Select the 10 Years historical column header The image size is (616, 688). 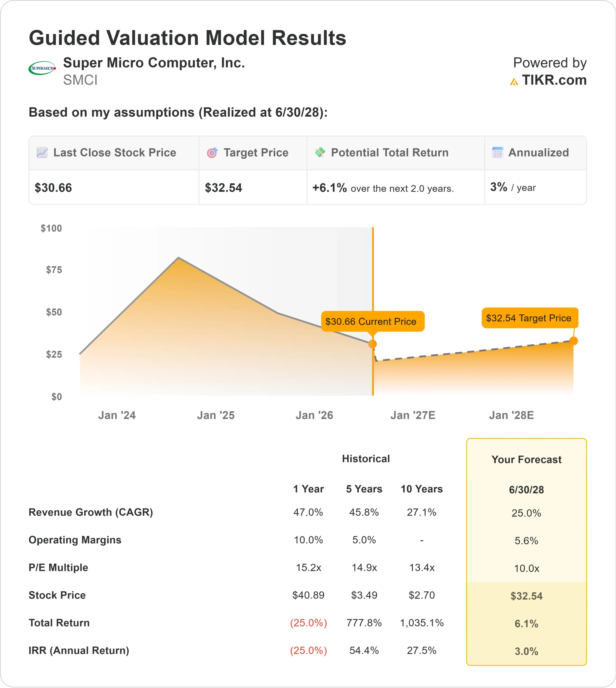[x=422, y=489]
